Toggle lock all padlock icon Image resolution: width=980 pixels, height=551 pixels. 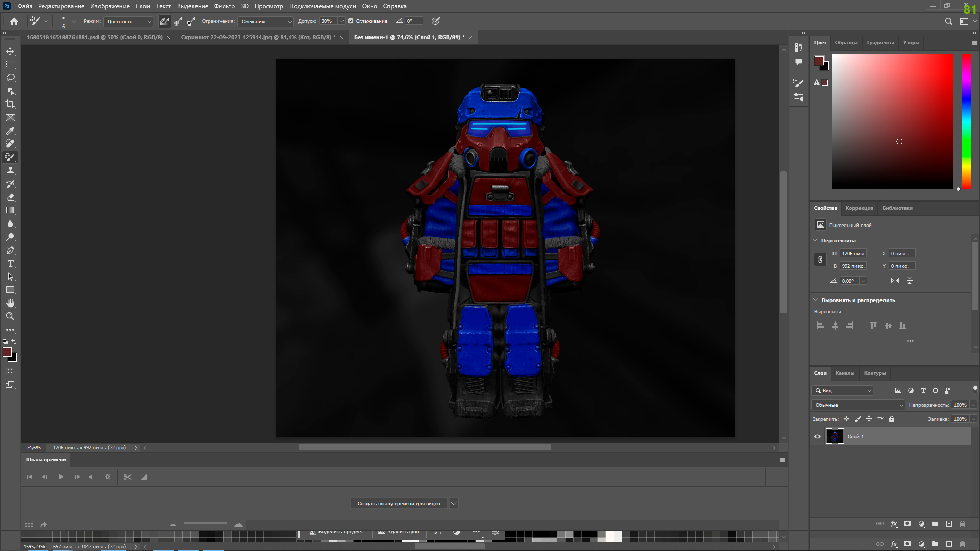892,419
